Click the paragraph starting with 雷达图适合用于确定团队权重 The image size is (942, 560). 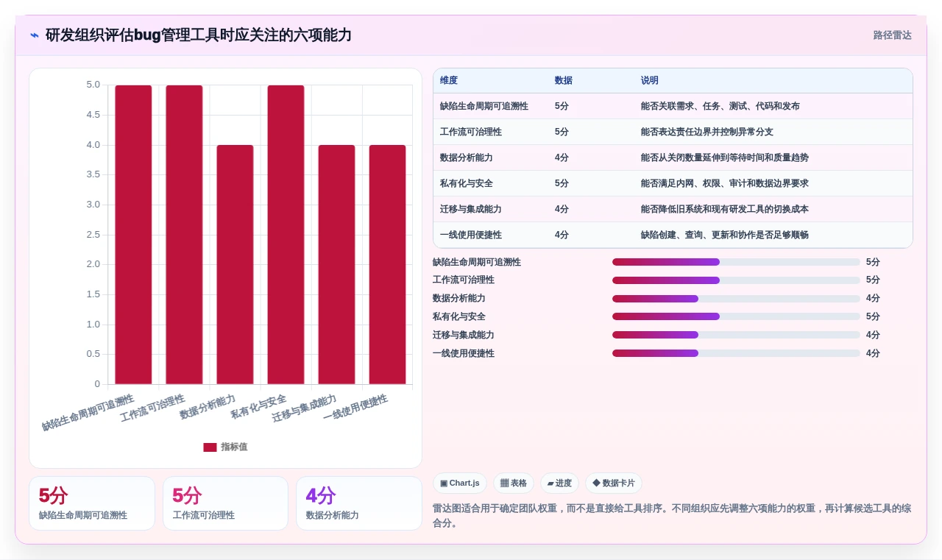coord(672,516)
